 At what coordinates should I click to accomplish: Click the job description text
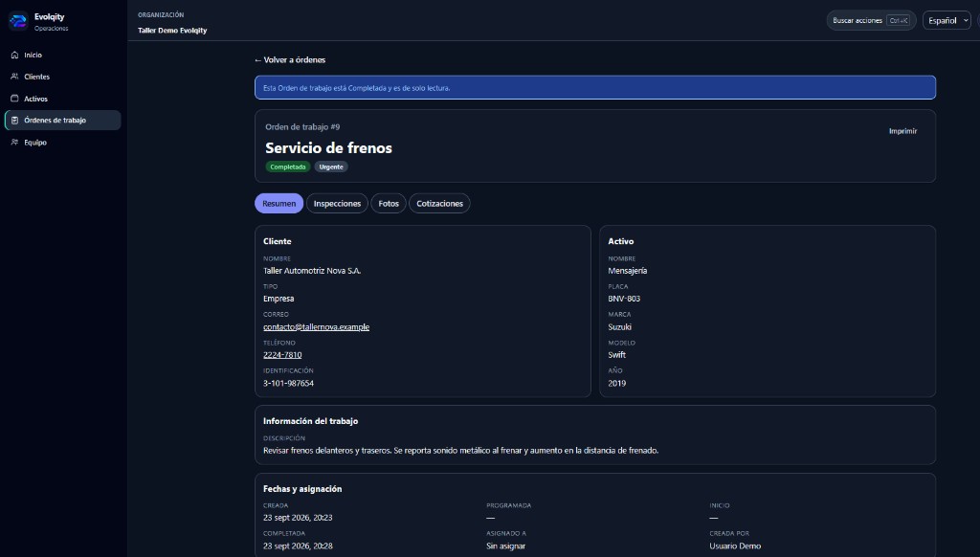[460, 451]
